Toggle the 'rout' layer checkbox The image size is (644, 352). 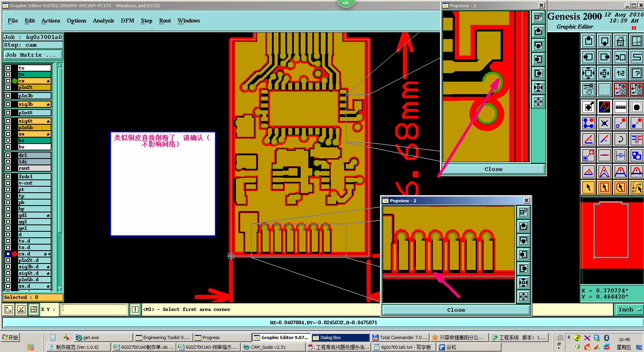click(x=8, y=168)
